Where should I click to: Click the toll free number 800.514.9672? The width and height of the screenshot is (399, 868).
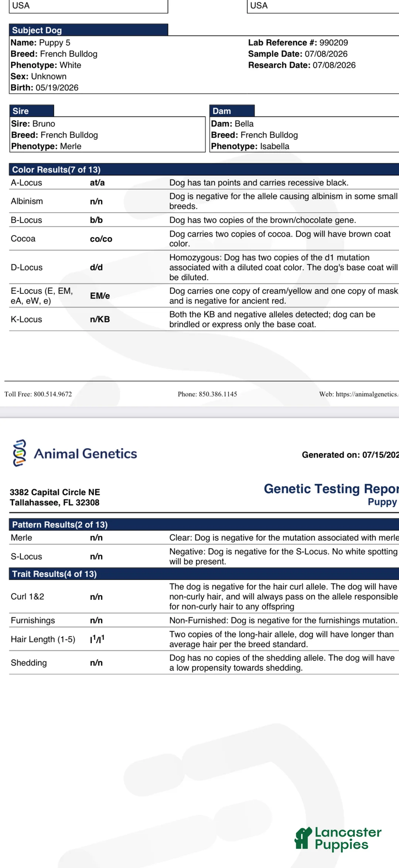click(x=53, y=394)
